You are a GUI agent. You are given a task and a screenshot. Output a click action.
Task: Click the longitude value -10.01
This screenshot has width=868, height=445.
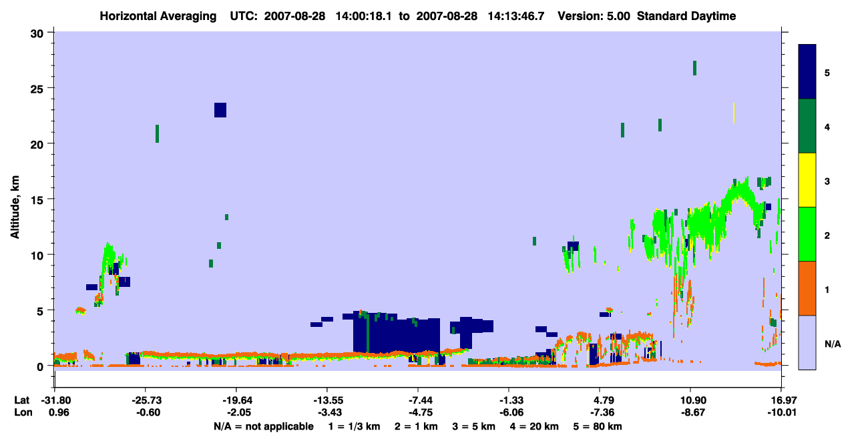pos(781,412)
